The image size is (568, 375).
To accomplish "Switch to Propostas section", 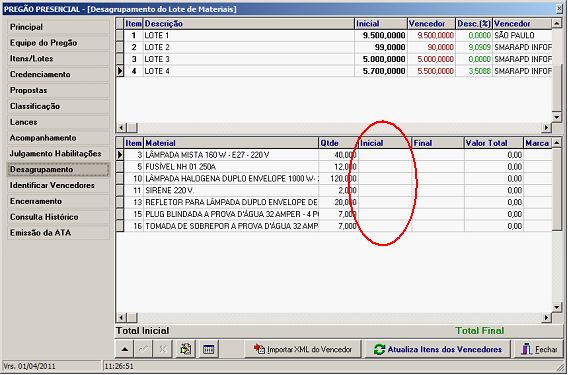I will pos(58,91).
